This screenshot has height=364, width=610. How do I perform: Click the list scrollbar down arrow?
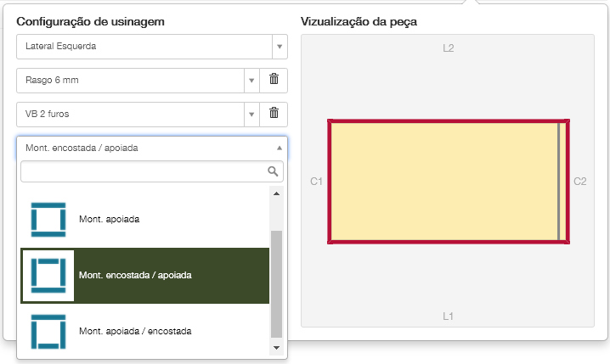[x=276, y=348]
